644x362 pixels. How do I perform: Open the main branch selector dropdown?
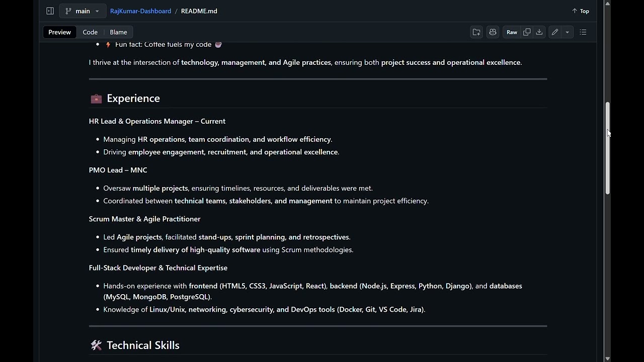(83, 11)
